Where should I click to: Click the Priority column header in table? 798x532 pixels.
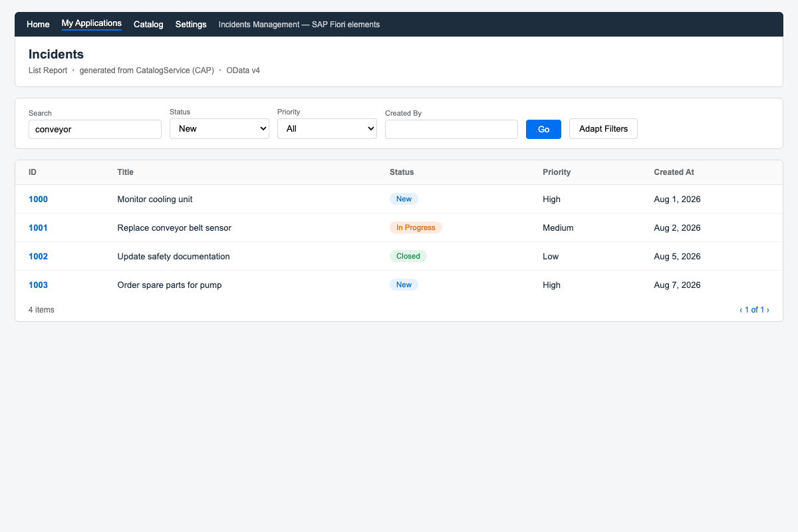(x=557, y=172)
